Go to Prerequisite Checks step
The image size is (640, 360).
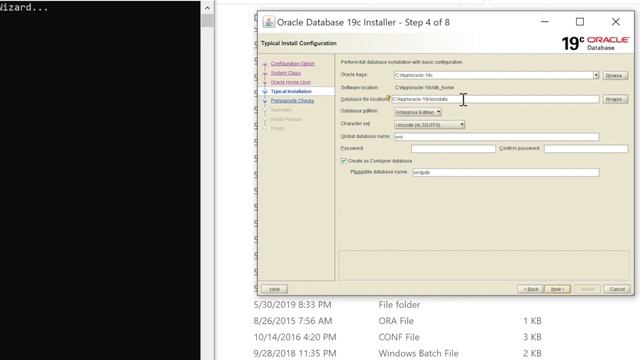pos(292,101)
